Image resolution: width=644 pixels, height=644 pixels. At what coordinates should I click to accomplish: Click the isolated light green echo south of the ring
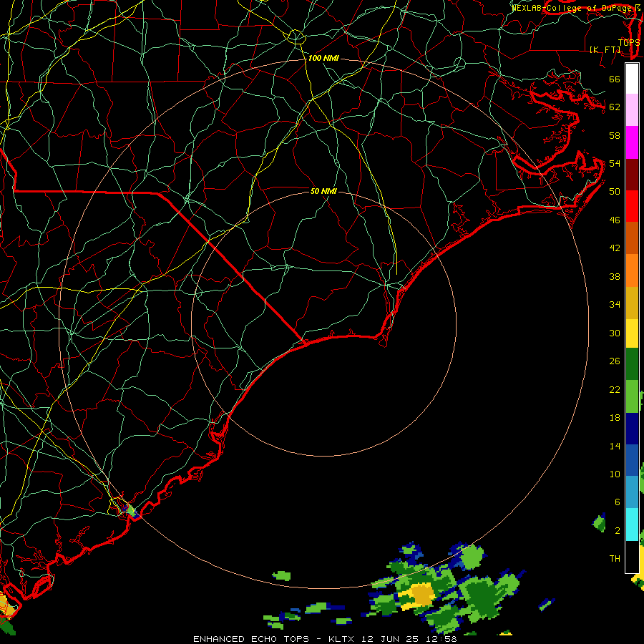tap(281, 575)
